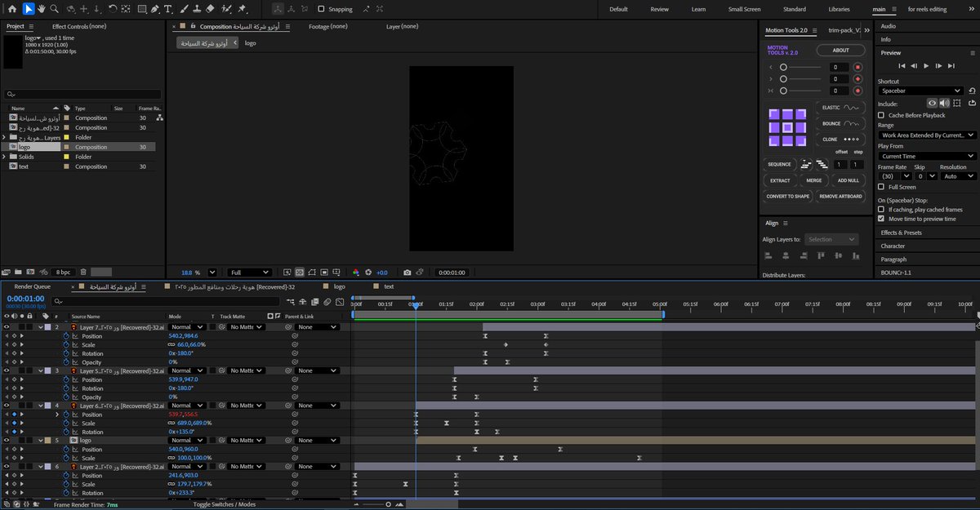Delete selected project item with trash icon
Screen dimensions: 980x510
83,272
